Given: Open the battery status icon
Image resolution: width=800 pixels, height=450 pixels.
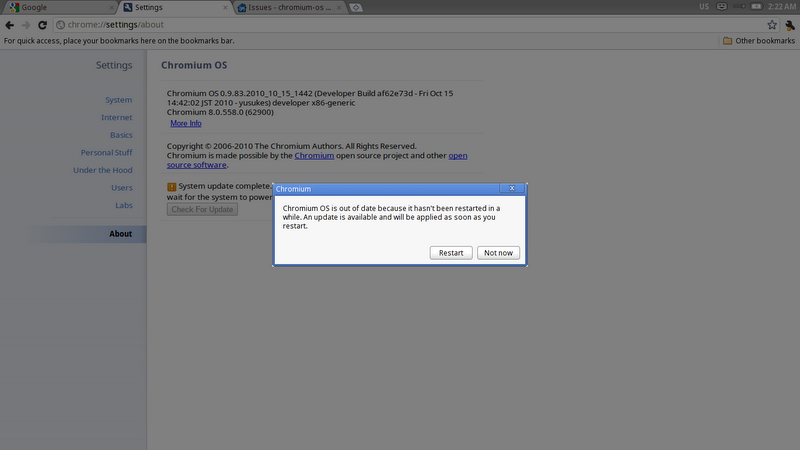Looking at the screenshot, I should pos(757,7).
